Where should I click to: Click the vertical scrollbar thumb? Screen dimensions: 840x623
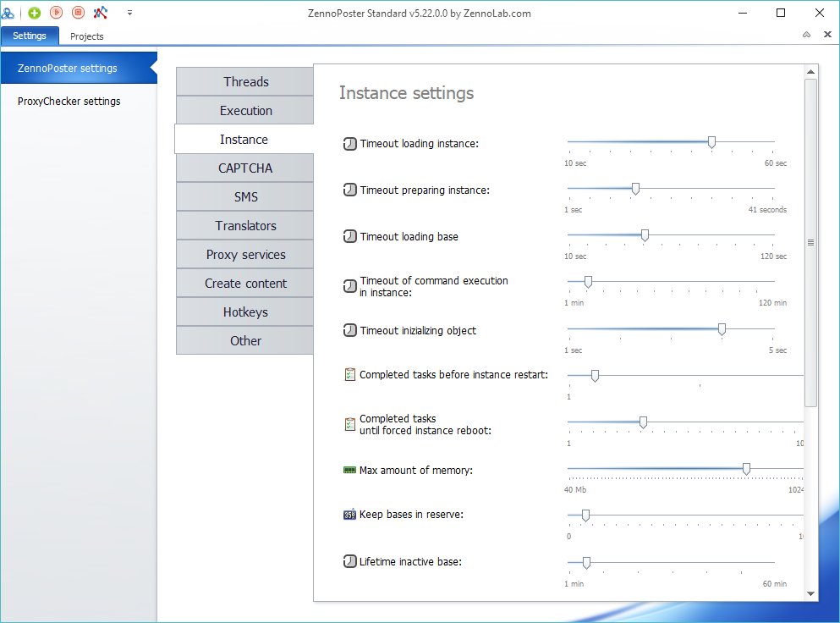810,243
